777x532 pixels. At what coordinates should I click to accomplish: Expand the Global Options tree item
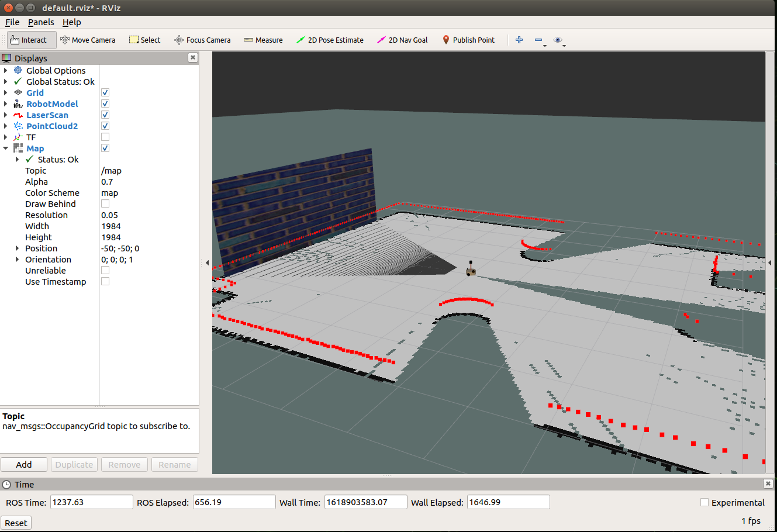pyautogui.click(x=6, y=70)
